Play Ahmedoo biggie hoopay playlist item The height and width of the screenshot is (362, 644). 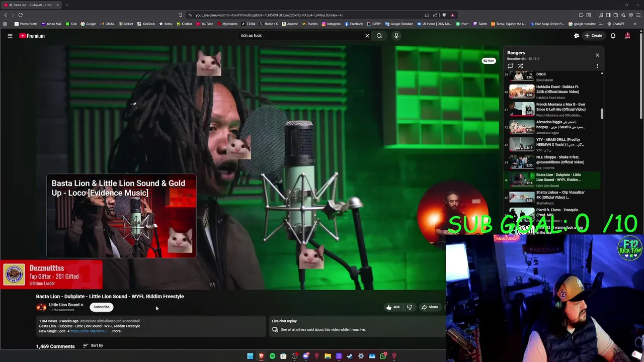[x=552, y=127]
